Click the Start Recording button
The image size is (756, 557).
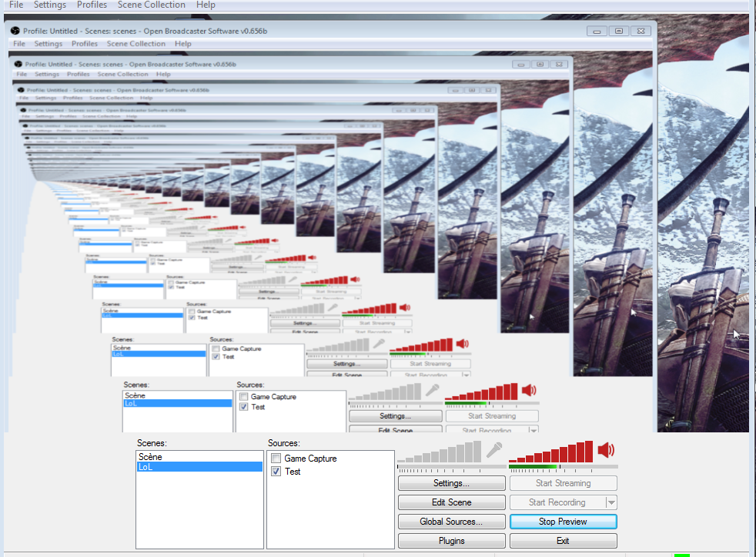click(x=557, y=502)
